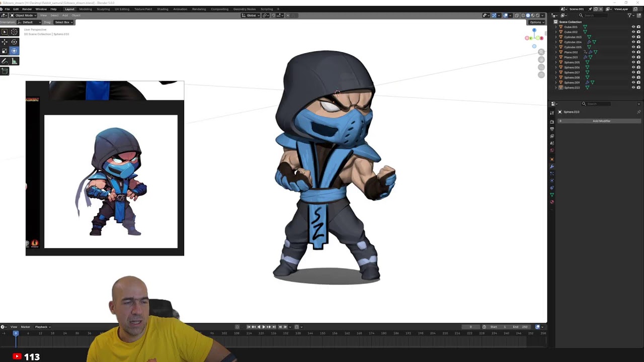Open the Render properties tab
This screenshot has height=362, width=644.
(552, 122)
